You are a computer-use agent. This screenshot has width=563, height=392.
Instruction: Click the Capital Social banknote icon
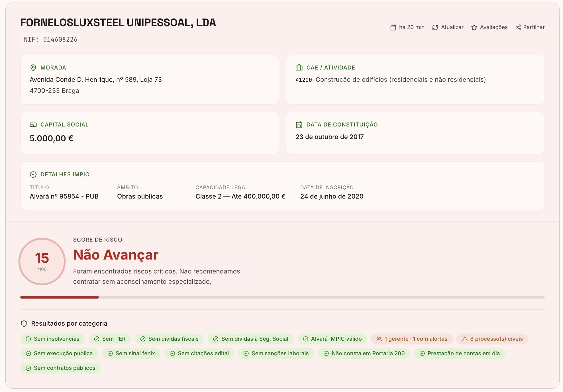tap(33, 125)
